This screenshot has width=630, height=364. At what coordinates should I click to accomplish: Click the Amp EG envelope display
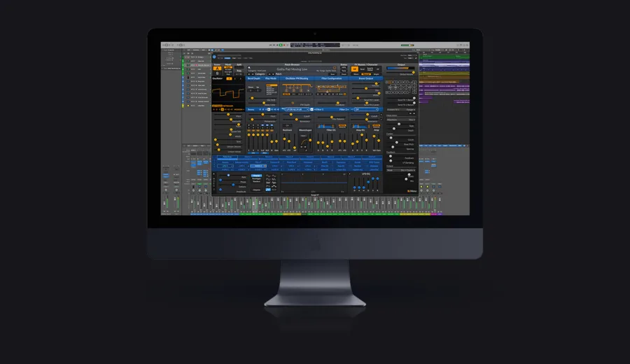coord(360,126)
